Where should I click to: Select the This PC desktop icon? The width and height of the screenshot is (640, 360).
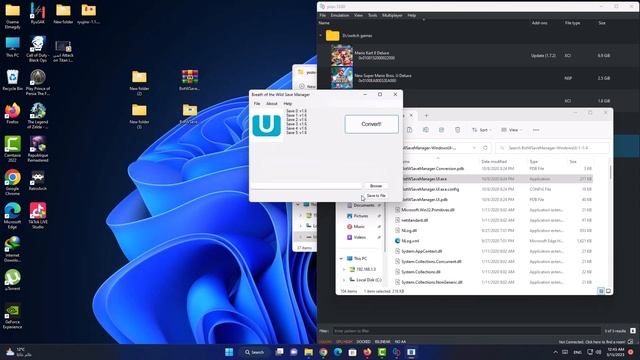(12, 47)
